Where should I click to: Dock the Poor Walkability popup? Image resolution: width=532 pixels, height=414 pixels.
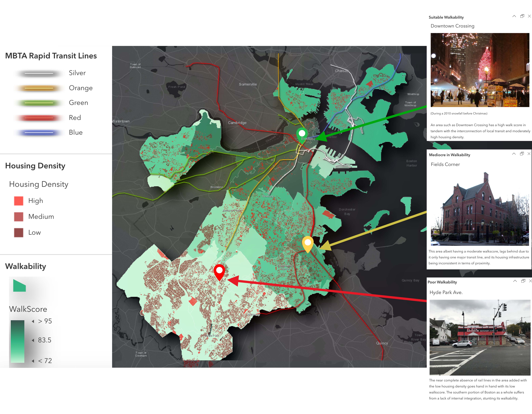[523, 281]
